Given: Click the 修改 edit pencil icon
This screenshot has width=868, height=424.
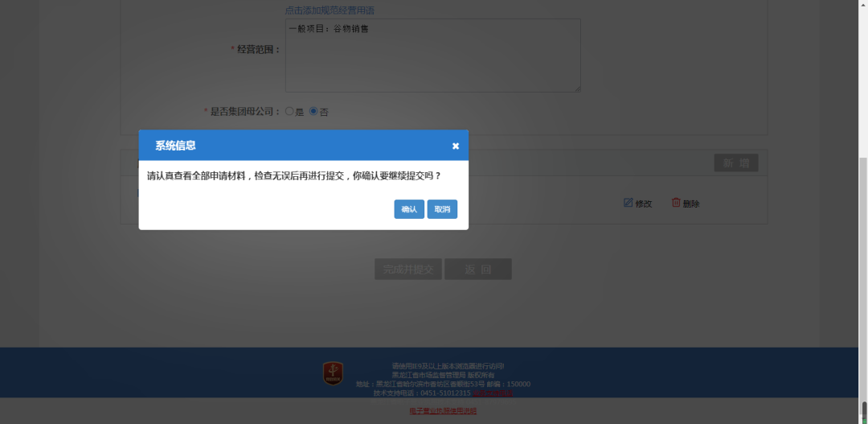Looking at the screenshot, I should pyautogui.click(x=628, y=203).
